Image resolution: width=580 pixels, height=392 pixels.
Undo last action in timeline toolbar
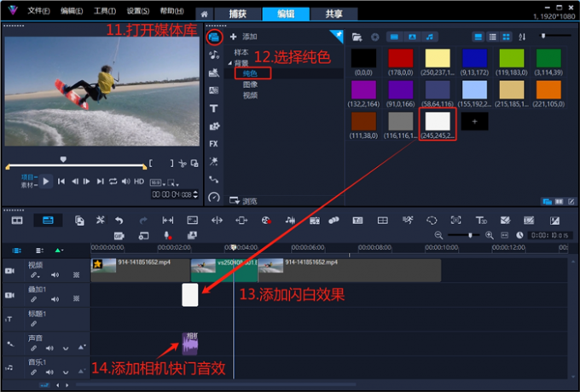[119, 221]
